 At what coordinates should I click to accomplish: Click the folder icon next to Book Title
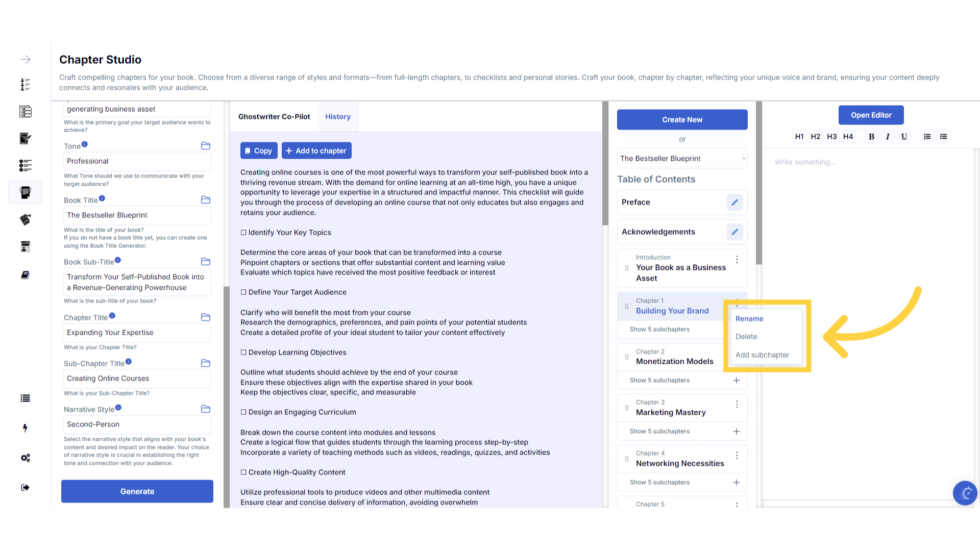pyautogui.click(x=206, y=200)
